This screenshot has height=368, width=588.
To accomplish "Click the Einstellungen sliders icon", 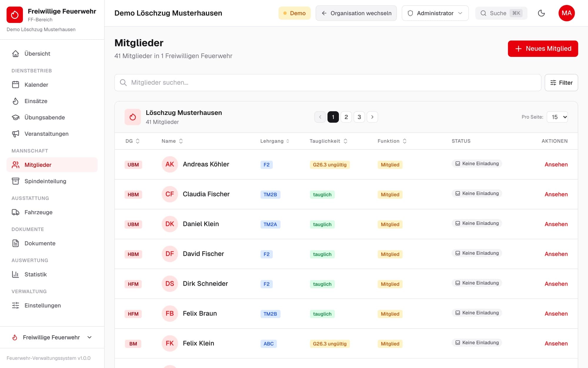I will [x=16, y=305].
